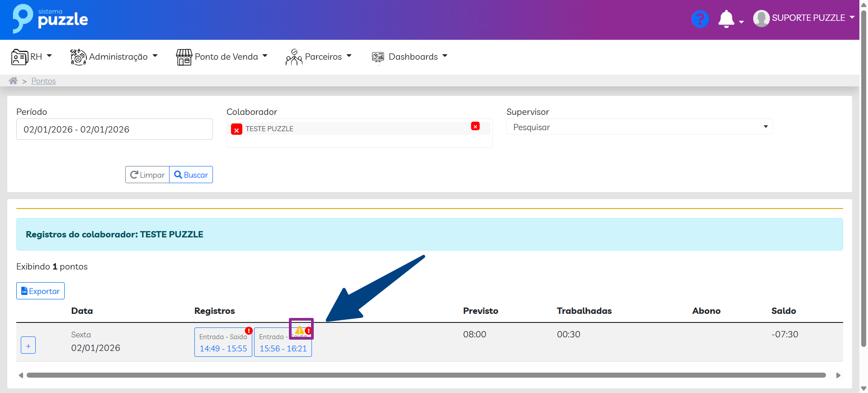Remove all collaborators with right red X

475,126
